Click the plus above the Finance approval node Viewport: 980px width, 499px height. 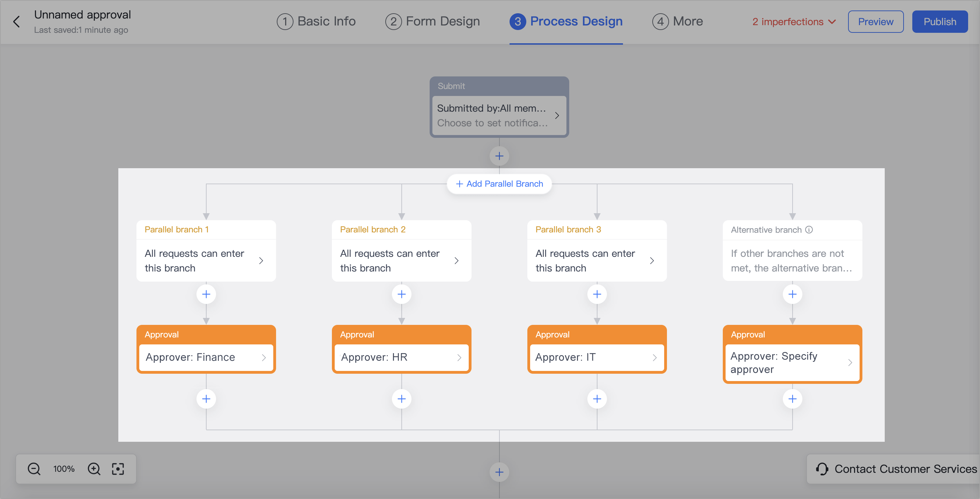(206, 293)
